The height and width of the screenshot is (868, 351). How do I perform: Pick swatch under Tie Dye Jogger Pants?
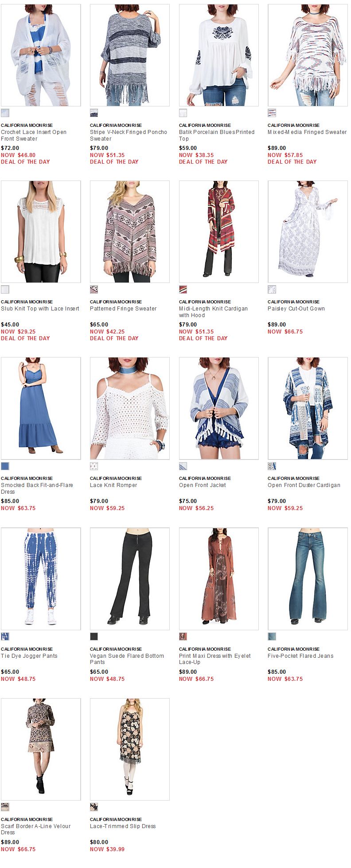click(5, 636)
